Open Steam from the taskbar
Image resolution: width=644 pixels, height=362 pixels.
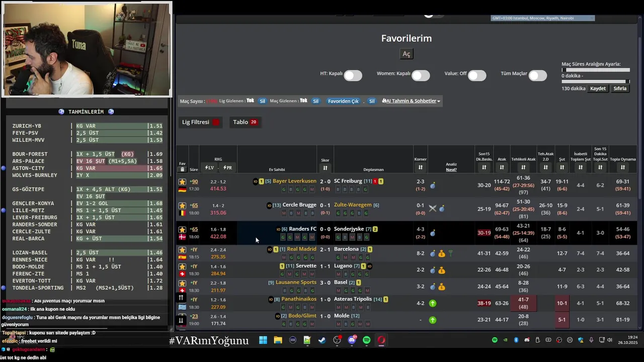tap(322, 340)
